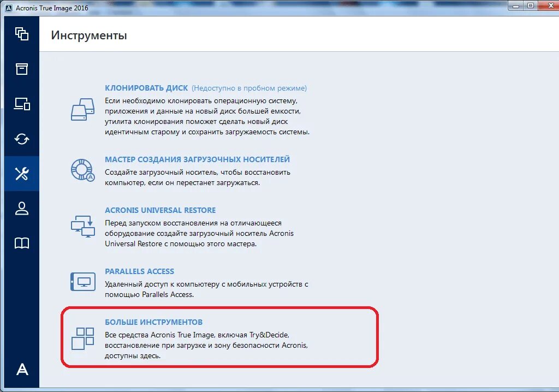Screen dimensions: 559x392
Task: Open ACRONIS UNIVERSAL RESTORE
Action: [x=160, y=210]
